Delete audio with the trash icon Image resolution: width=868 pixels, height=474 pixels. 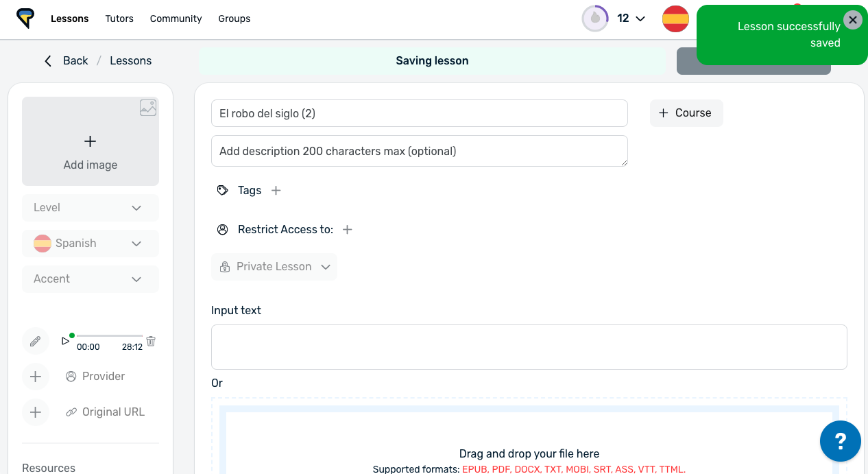coord(151,341)
